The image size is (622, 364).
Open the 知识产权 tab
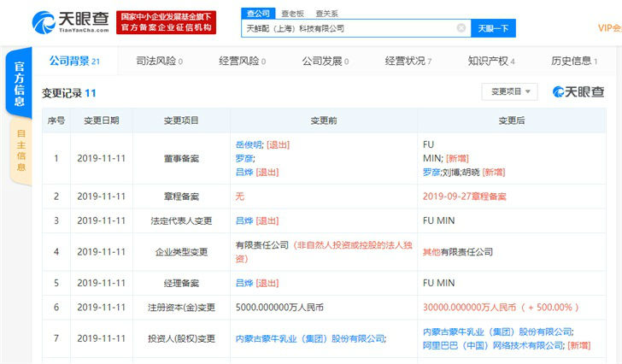click(x=490, y=62)
